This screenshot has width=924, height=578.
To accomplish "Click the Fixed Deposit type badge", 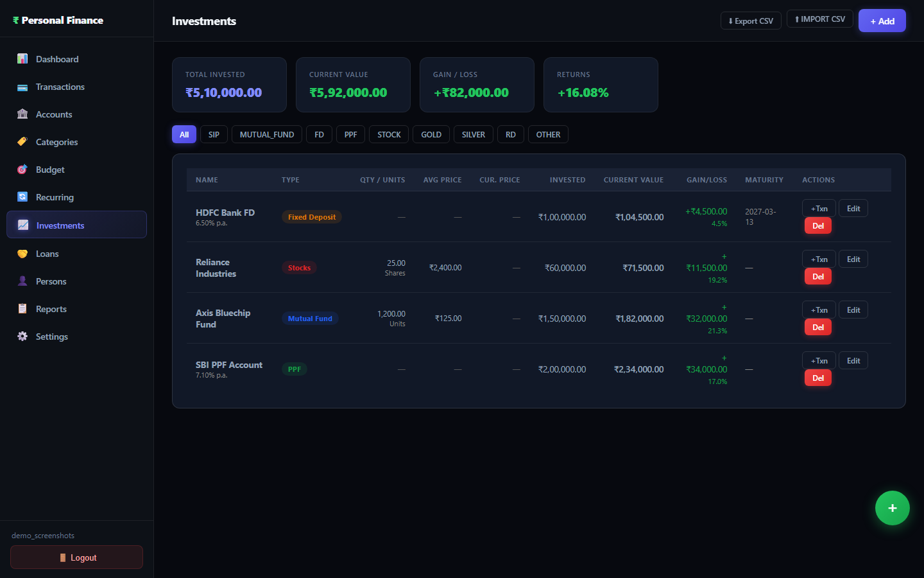I will point(312,217).
